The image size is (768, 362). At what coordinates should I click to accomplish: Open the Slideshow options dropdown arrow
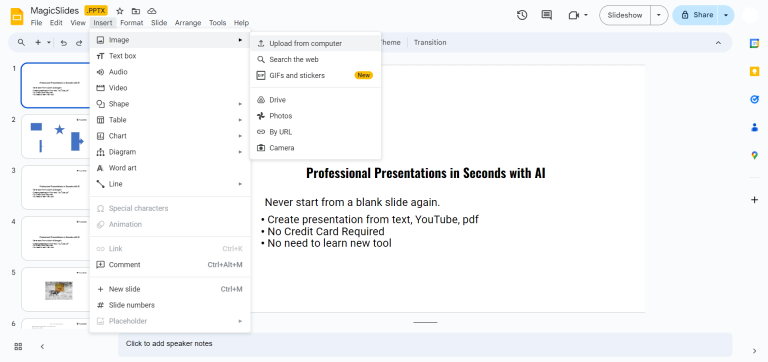tap(659, 15)
